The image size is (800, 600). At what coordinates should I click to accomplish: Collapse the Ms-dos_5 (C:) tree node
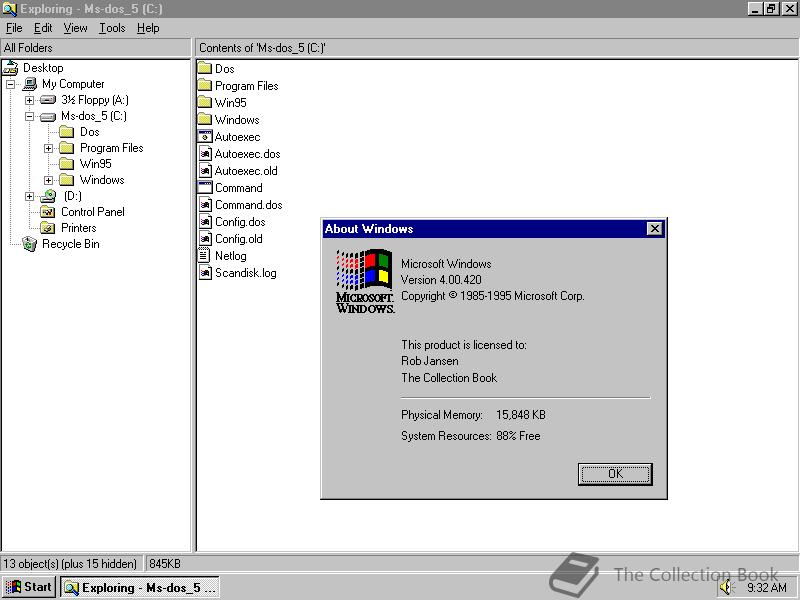coord(30,116)
